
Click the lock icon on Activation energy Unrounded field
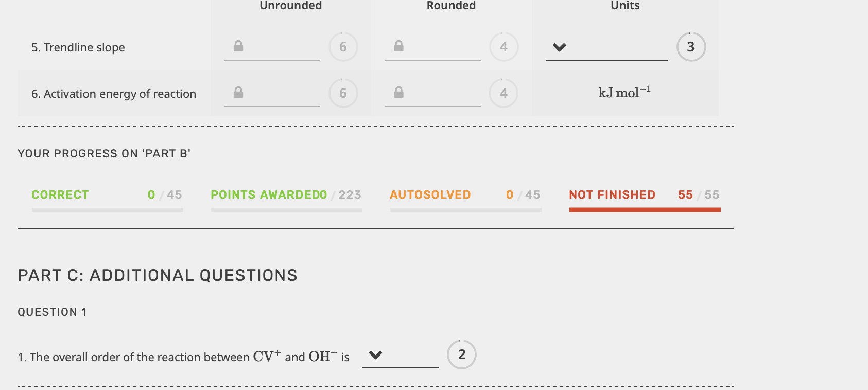[x=238, y=92]
